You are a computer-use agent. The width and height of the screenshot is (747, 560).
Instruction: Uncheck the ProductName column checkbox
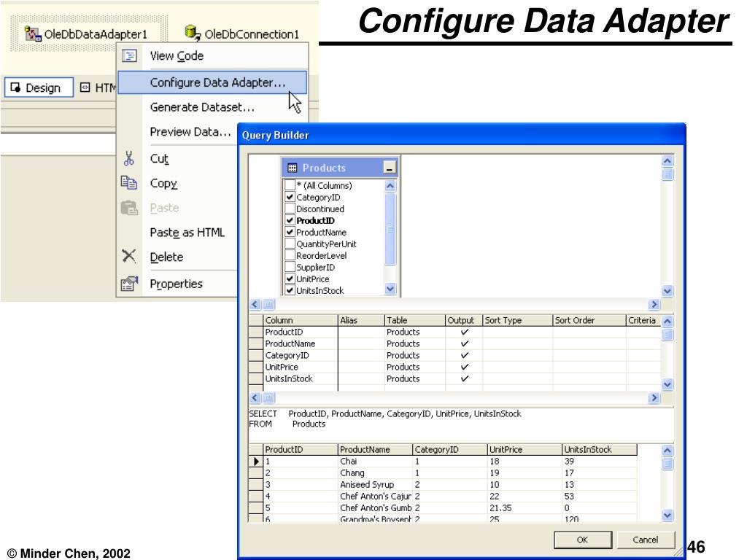(x=290, y=232)
